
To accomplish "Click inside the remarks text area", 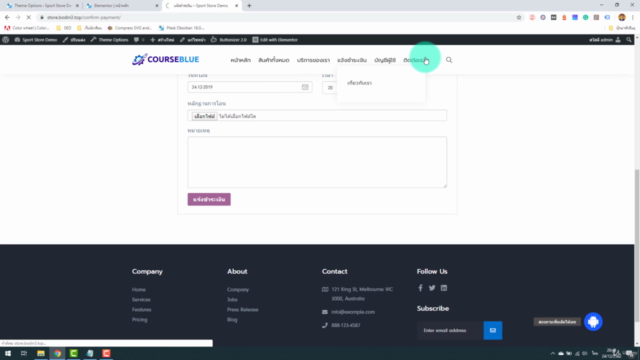I will (317, 162).
